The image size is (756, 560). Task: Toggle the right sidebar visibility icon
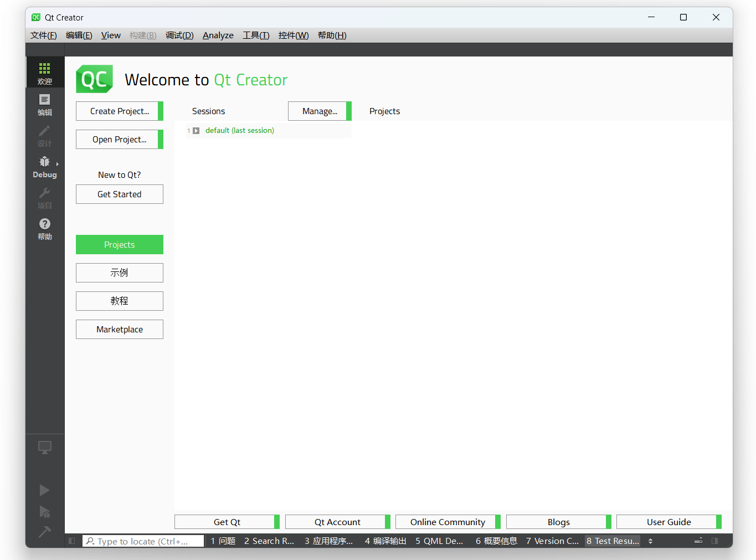(x=715, y=541)
